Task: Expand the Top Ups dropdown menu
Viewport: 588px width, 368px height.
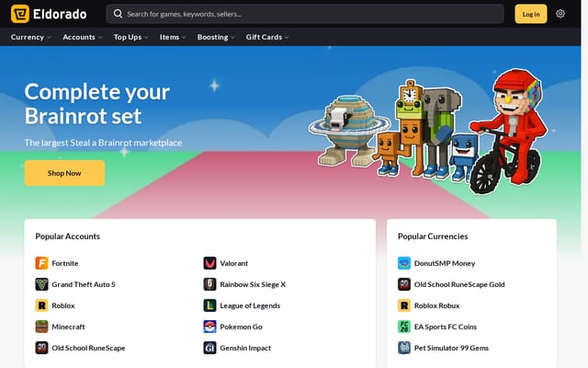Action: point(130,37)
